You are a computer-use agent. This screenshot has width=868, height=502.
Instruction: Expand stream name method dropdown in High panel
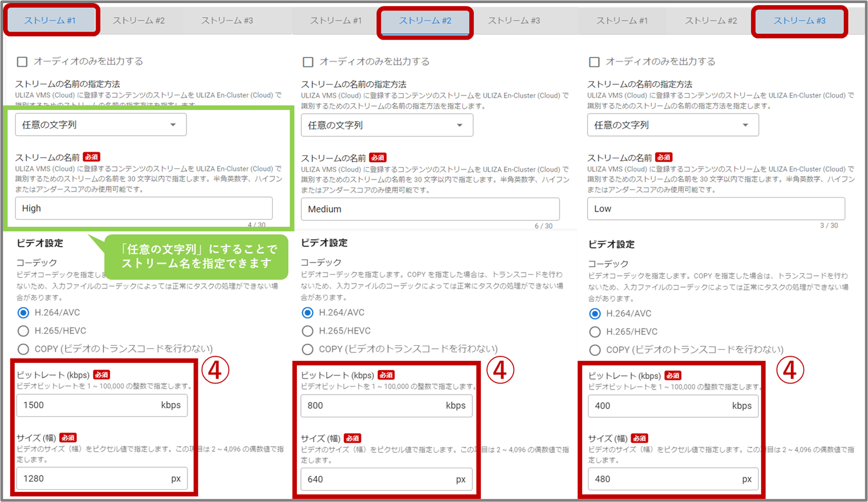click(100, 125)
